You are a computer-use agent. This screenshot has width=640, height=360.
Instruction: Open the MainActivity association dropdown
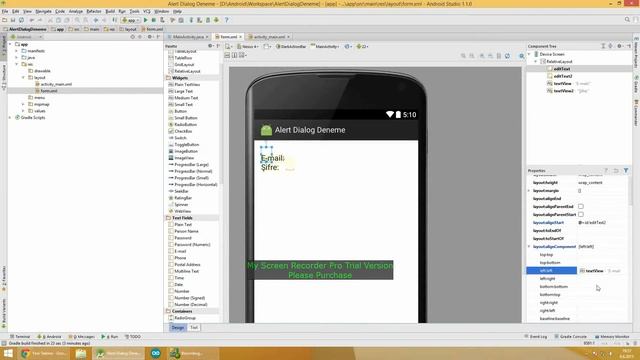tap(325, 47)
